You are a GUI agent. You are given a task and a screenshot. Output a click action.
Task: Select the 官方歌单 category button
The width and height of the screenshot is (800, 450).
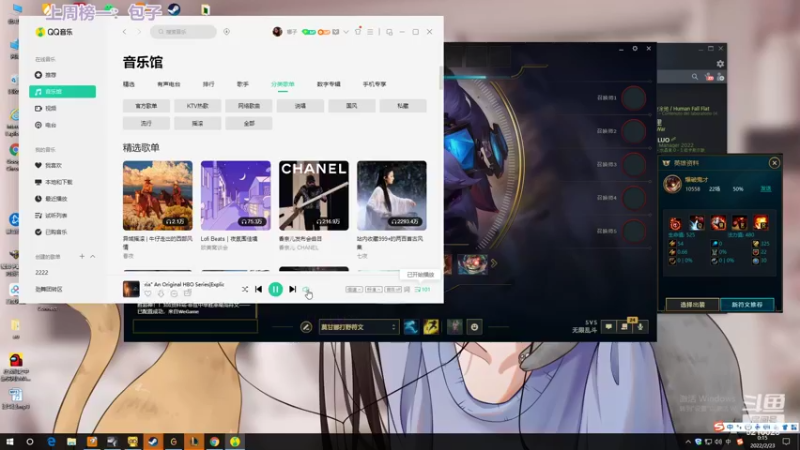tap(146, 106)
